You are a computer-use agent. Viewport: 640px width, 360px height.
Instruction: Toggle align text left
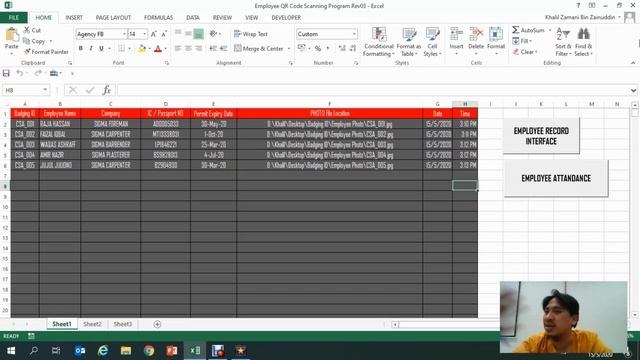[178, 49]
